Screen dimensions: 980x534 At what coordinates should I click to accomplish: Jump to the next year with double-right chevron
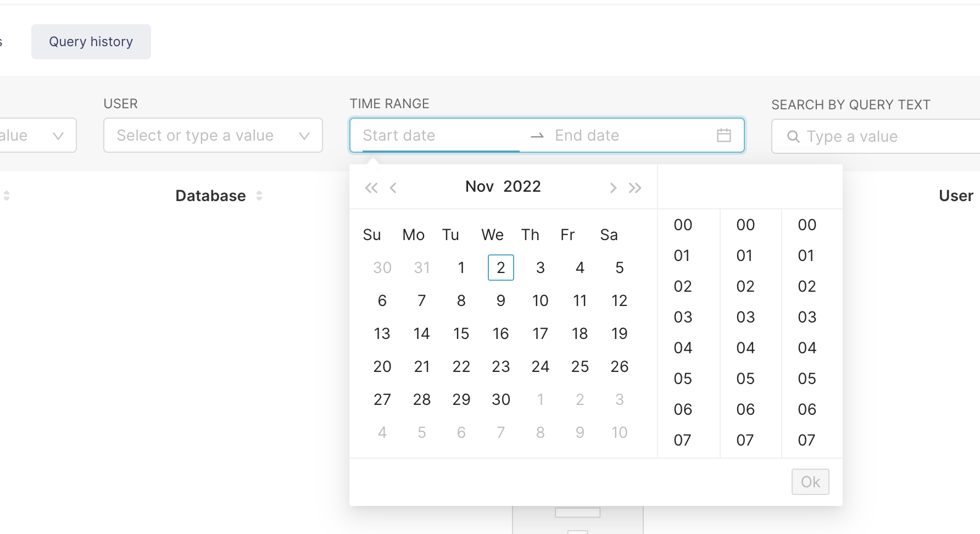(636, 187)
